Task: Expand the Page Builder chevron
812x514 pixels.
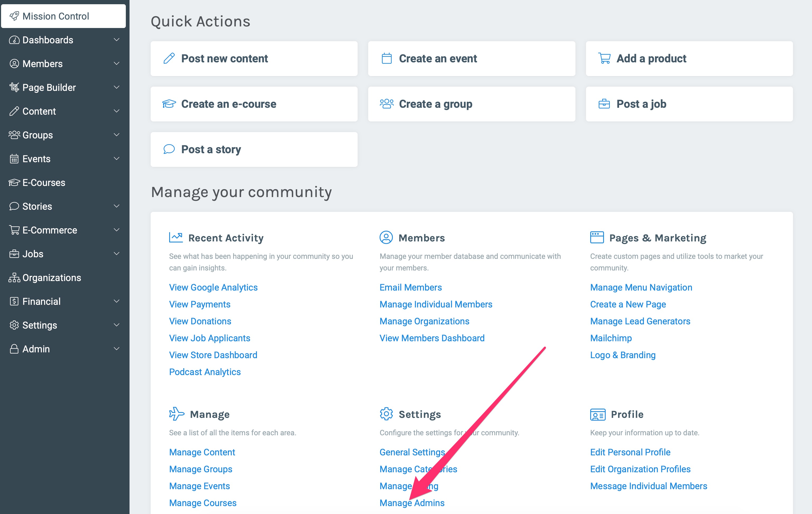Action: point(116,87)
